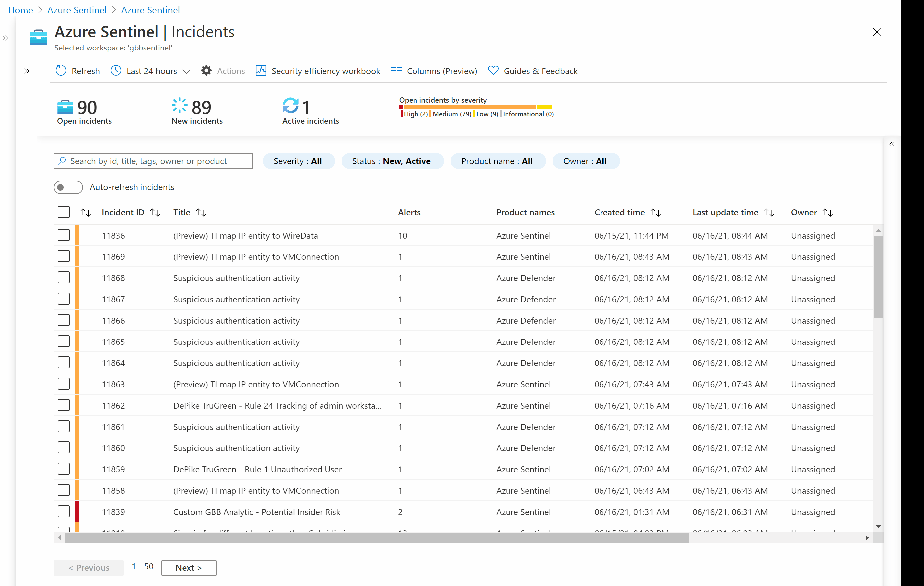Screen dimensions: 924x586
Task: Sort incidents by Created time
Action: [656, 212]
